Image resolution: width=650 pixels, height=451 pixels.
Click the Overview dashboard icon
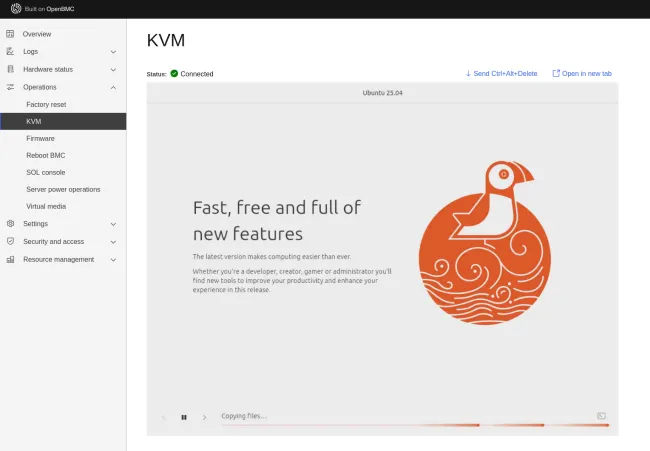(11, 34)
